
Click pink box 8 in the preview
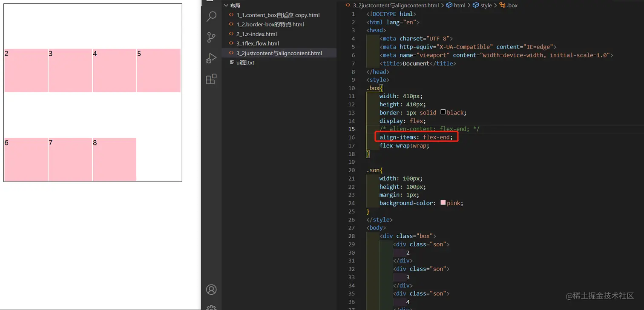[115, 159]
